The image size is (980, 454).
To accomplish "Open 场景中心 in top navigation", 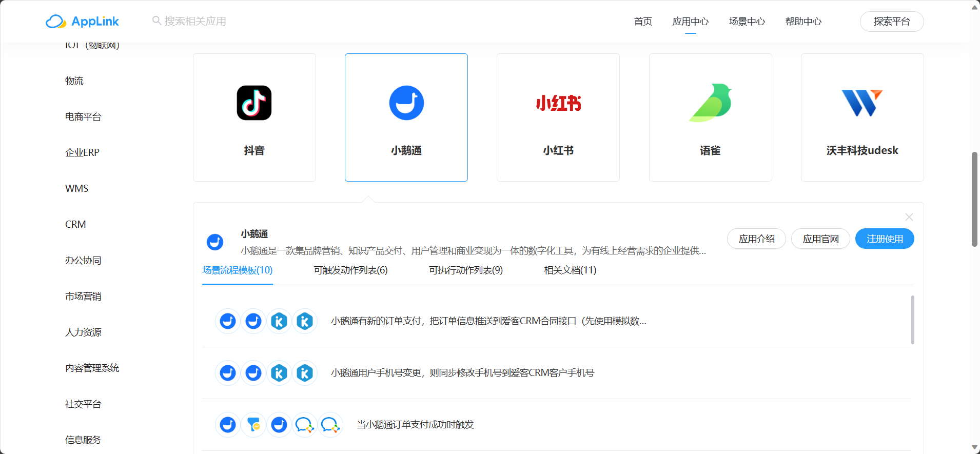I will pyautogui.click(x=747, y=22).
